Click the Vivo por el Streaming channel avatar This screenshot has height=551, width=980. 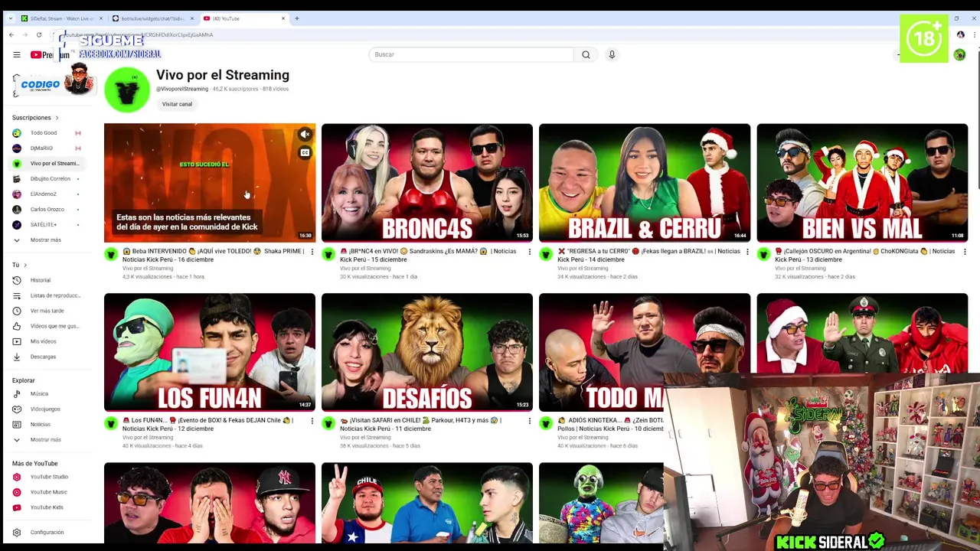tap(126, 90)
